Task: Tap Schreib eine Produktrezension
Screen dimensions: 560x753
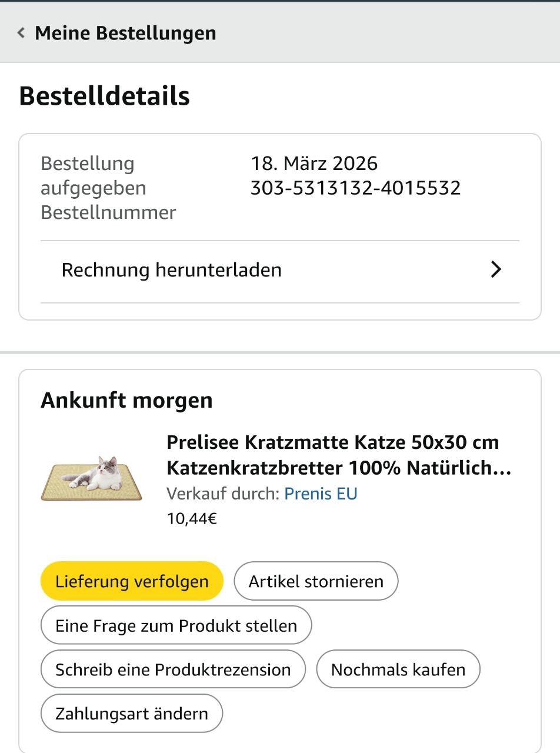Action: (x=173, y=669)
